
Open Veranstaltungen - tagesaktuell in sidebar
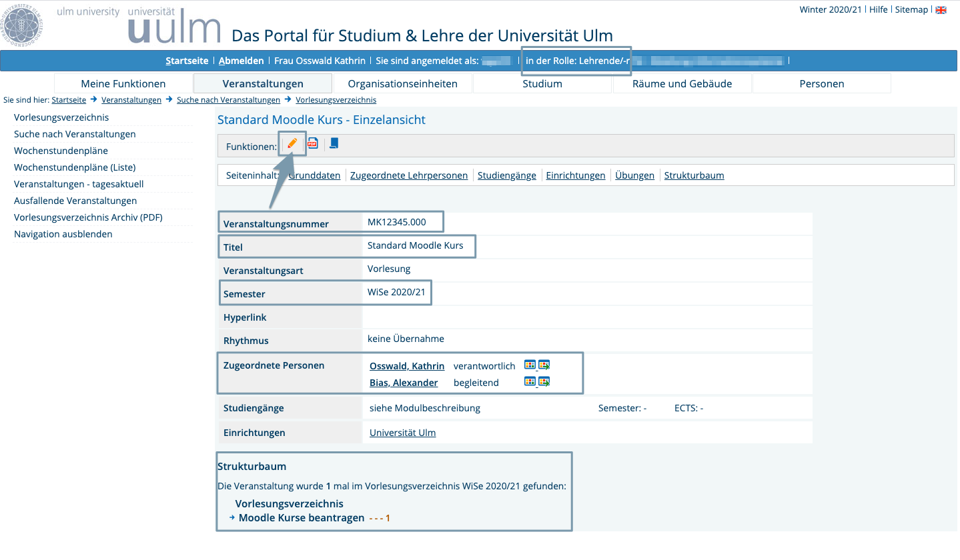79,184
